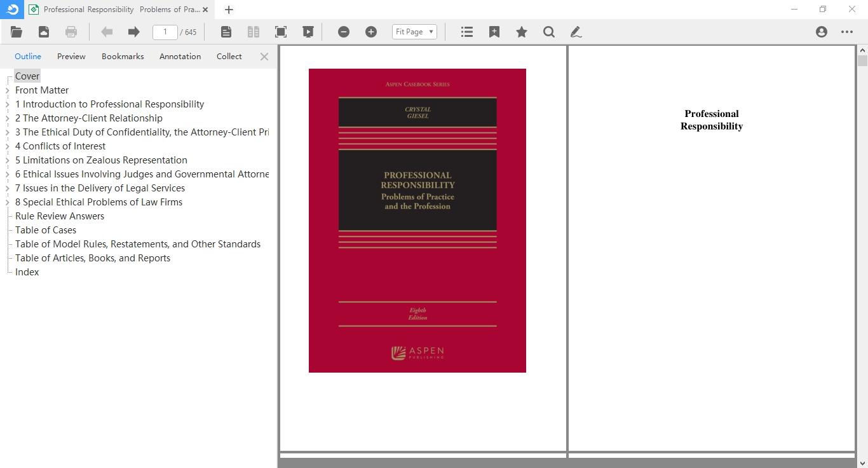868x468 pixels.
Task: Open Index outline entry
Action: pos(27,272)
